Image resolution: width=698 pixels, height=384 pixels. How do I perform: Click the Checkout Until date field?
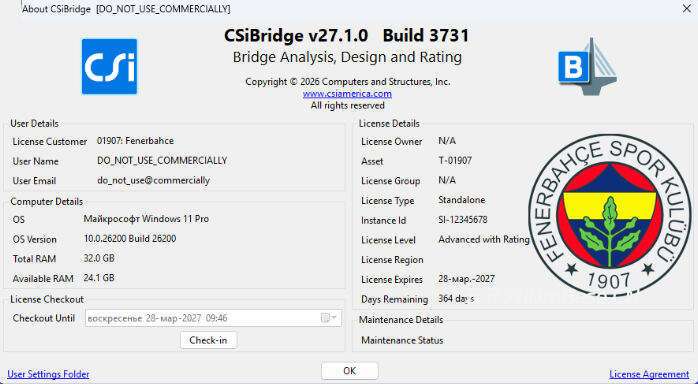[x=213, y=318]
